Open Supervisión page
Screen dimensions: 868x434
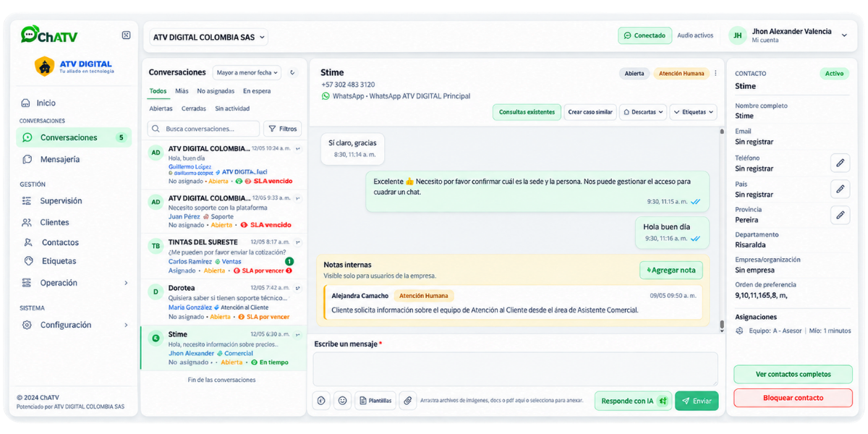tap(61, 201)
